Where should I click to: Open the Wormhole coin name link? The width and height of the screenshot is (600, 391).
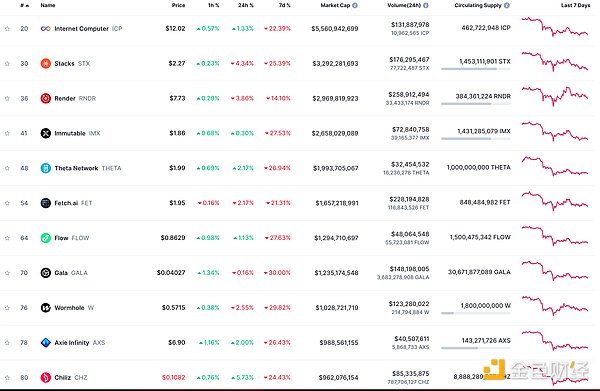point(69,308)
